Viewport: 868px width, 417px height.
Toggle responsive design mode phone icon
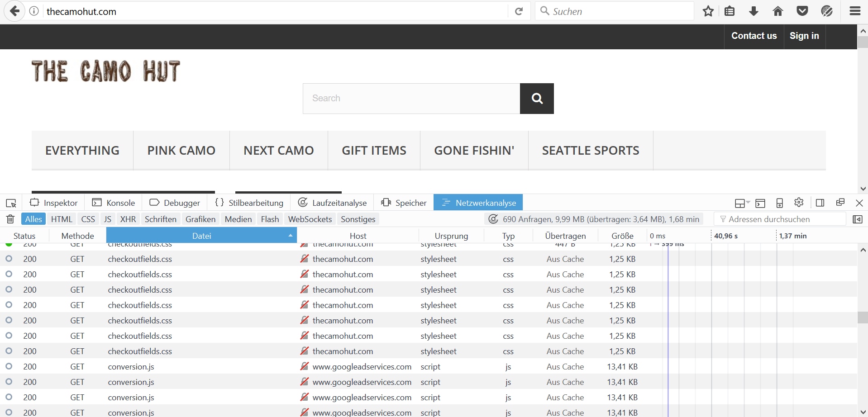[x=779, y=203]
